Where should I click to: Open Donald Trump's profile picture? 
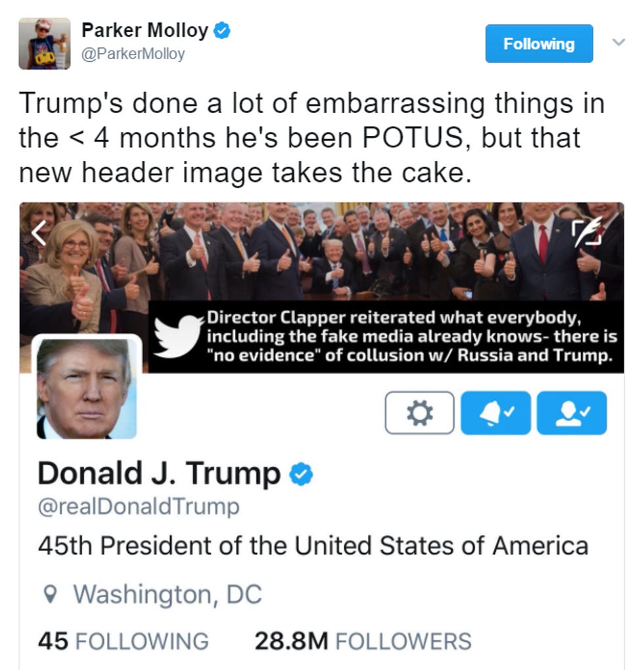point(87,388)
